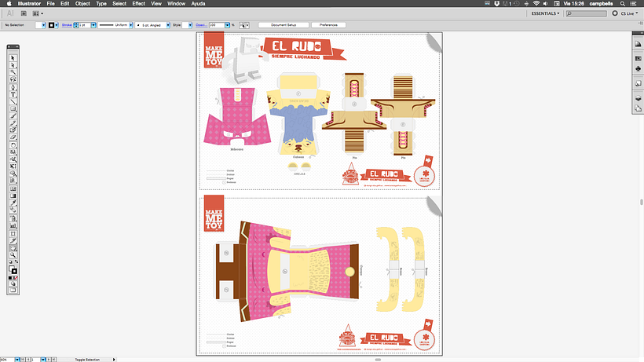This screenshot has height=362, width=644.
Task: Open the fill color dropdown
Action: [43, 25]
